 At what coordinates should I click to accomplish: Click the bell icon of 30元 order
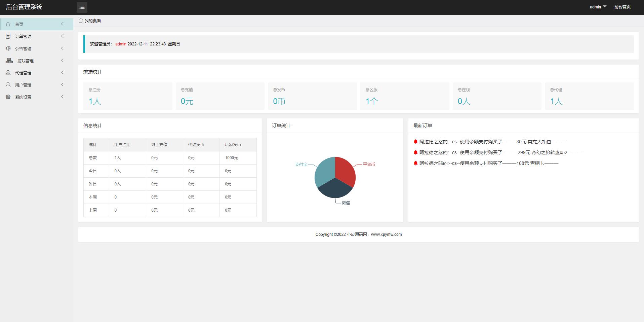click(415, 142)
